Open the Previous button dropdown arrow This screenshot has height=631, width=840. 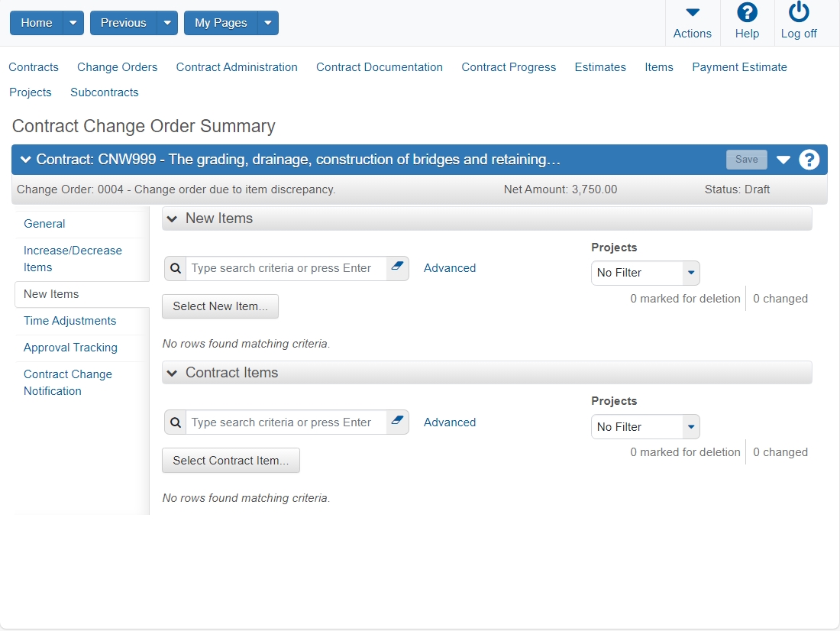[167, 23]
